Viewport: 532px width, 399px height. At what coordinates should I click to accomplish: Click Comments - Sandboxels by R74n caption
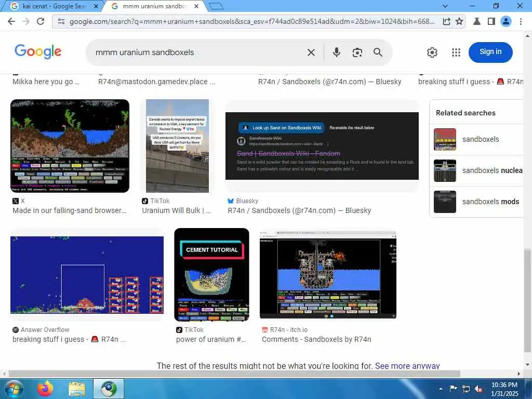coord(316,339)
